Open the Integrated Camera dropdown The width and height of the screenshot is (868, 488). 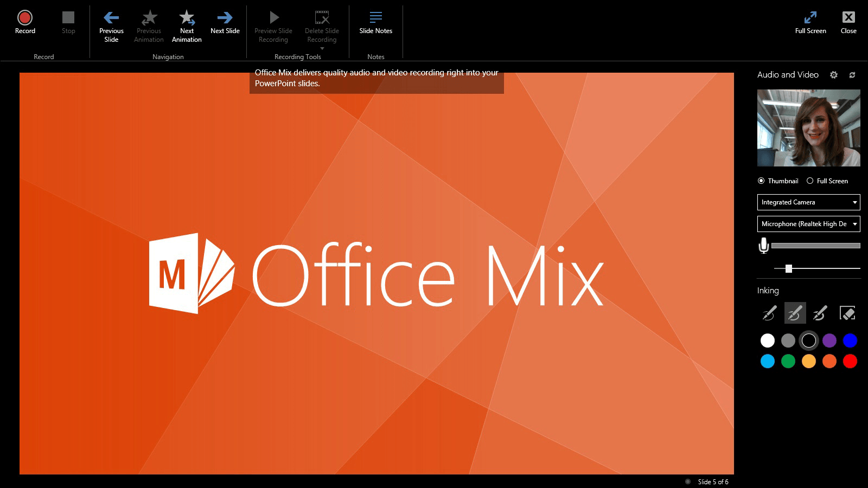pos(808,202)
